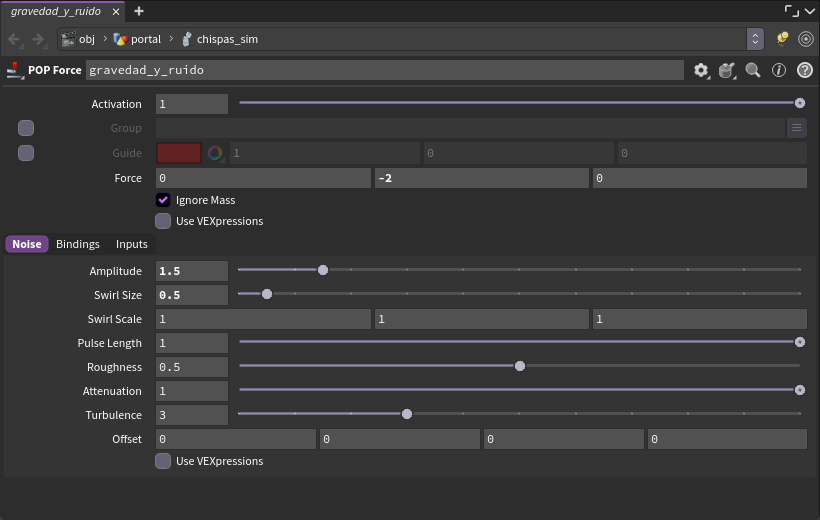Click the first Swirl Scale field
This screenshot has height=520, width=820.
[x=263, y=319]
